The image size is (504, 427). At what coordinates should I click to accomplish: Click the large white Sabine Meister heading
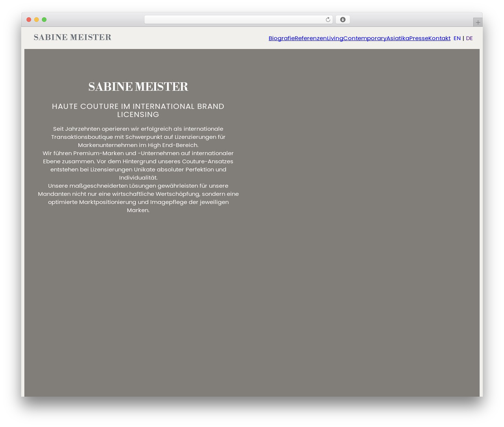pos(138,87)
